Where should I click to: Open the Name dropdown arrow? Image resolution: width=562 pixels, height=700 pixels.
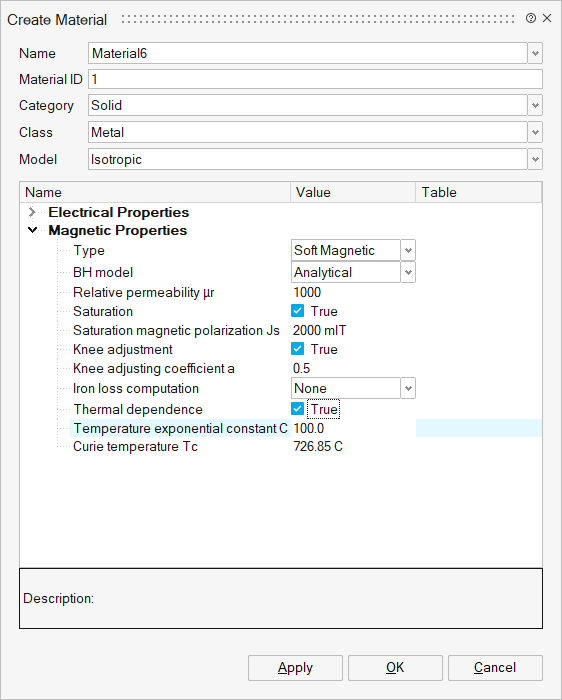pos(535,54)
